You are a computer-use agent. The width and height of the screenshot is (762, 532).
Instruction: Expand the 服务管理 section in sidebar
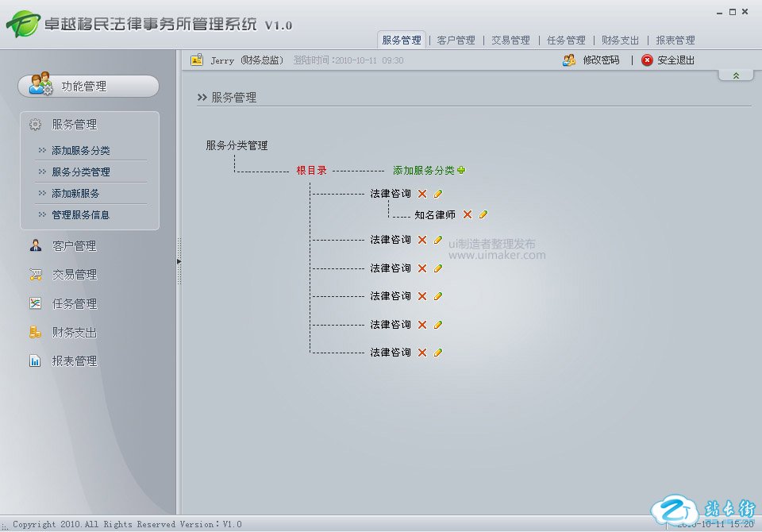(x=74, y=125)
